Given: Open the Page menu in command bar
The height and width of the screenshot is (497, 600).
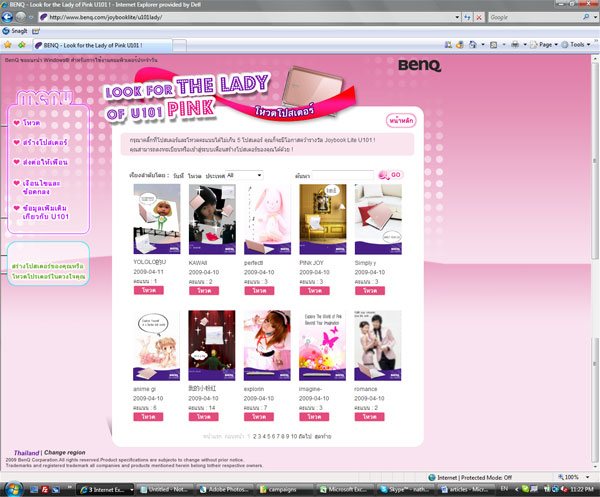Looking at the screenshot, I should (544, 45).
